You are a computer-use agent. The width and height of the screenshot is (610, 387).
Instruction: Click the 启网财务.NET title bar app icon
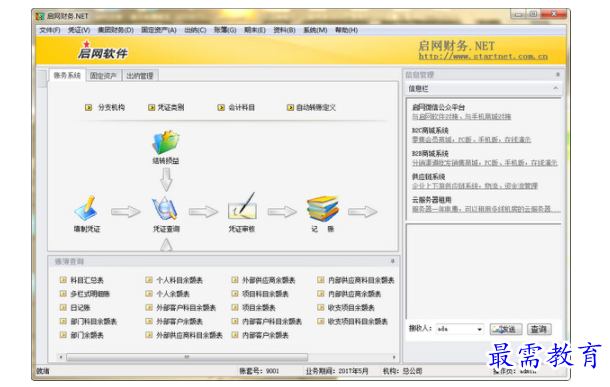pyautogui.click(x=40, y=16)
